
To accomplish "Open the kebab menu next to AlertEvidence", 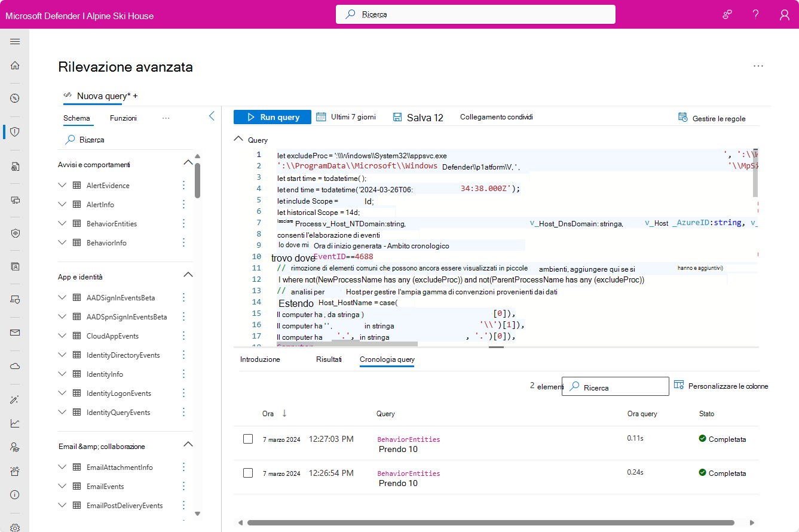I will pos(183,185).
